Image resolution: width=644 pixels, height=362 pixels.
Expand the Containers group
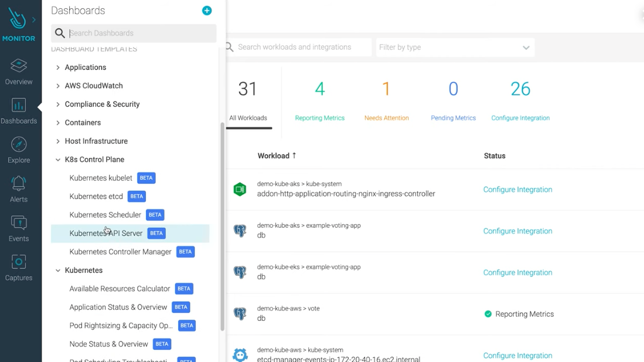[x=57, y=123]
